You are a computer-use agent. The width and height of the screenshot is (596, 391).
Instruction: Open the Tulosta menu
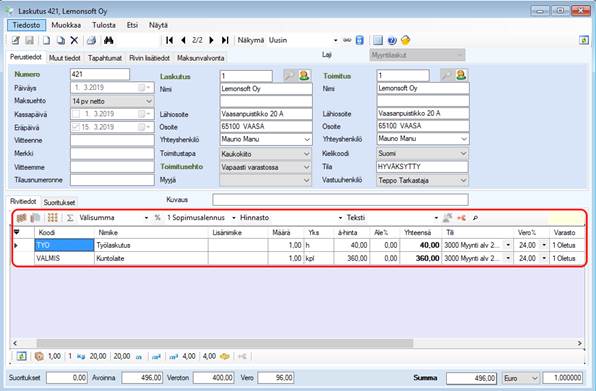coord(104,25)
